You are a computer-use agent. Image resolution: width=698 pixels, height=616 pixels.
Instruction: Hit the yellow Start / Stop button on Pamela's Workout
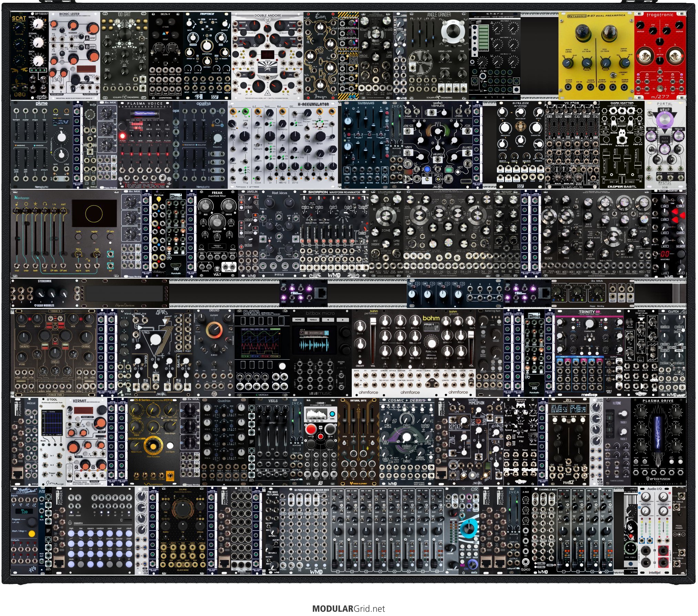pos(32,534)
